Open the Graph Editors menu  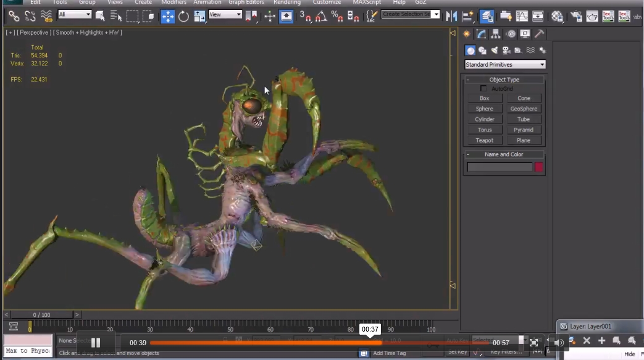click(246, 2)
